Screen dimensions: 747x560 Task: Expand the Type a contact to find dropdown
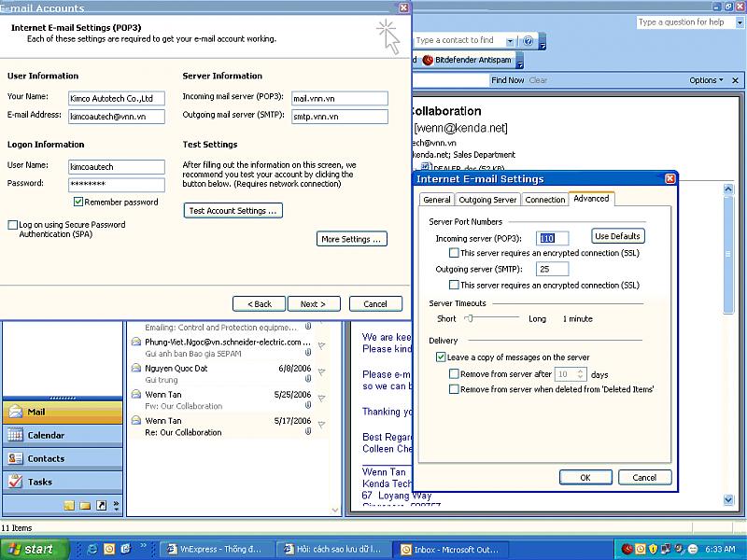pyautogui.click(x=510, y=41)
